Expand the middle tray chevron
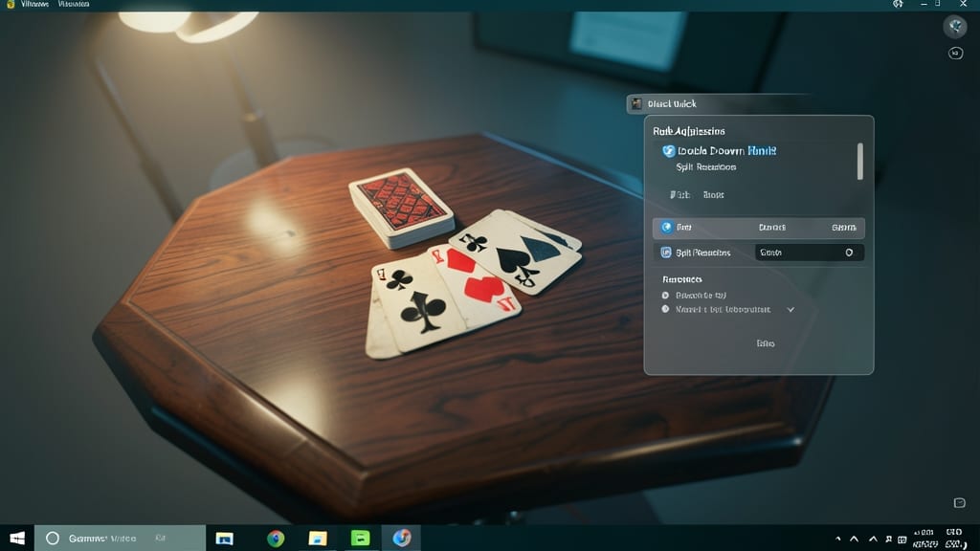980x551 pixels. pos(854,539)
